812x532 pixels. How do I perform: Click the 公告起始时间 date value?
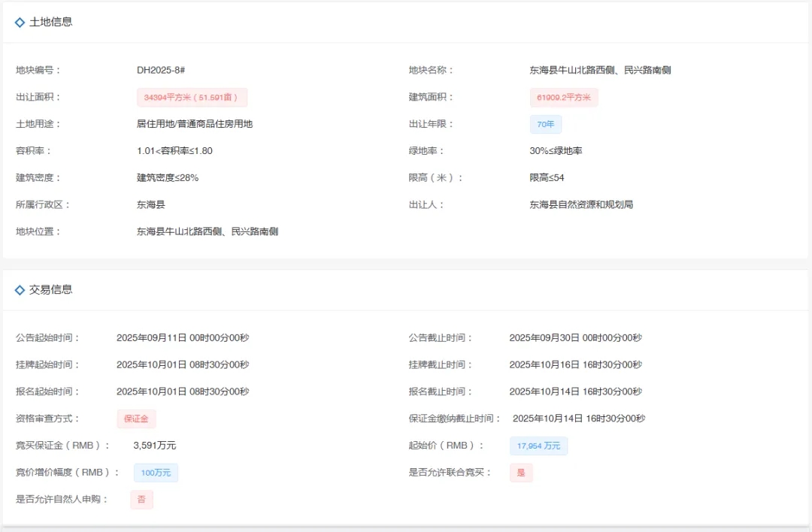[183, 338]
